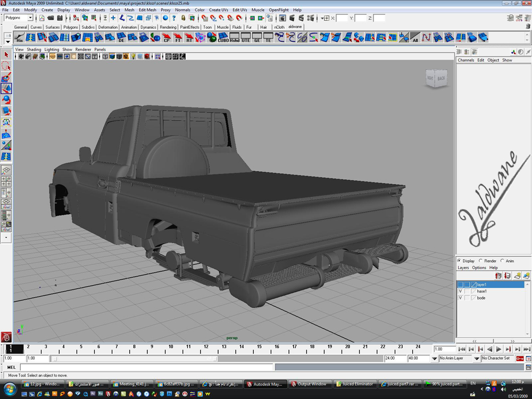Toggle visibility box of layer1
The height and width of the screenshot is (399, 532).
click(460, 285)
